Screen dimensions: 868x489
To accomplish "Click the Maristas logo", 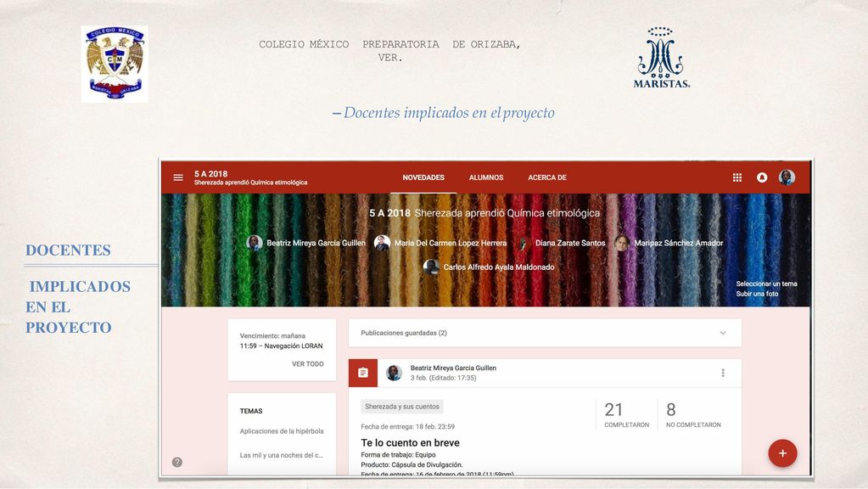I will (x=662, y=58).
